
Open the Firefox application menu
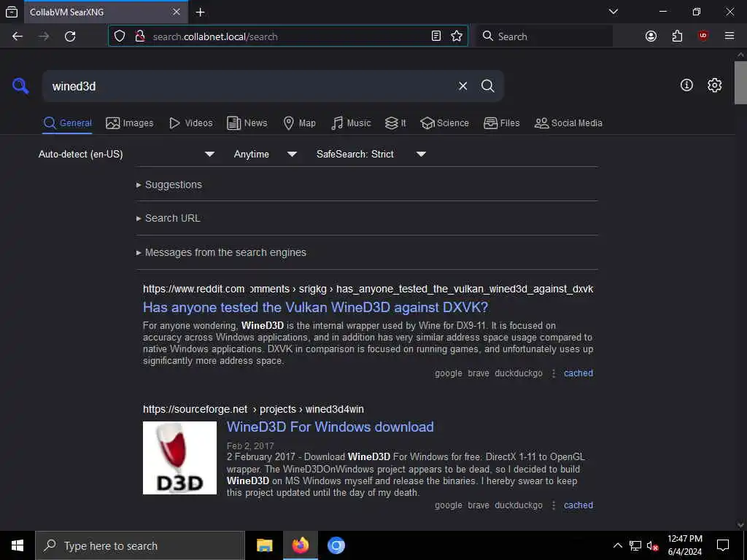coord(729,36)
